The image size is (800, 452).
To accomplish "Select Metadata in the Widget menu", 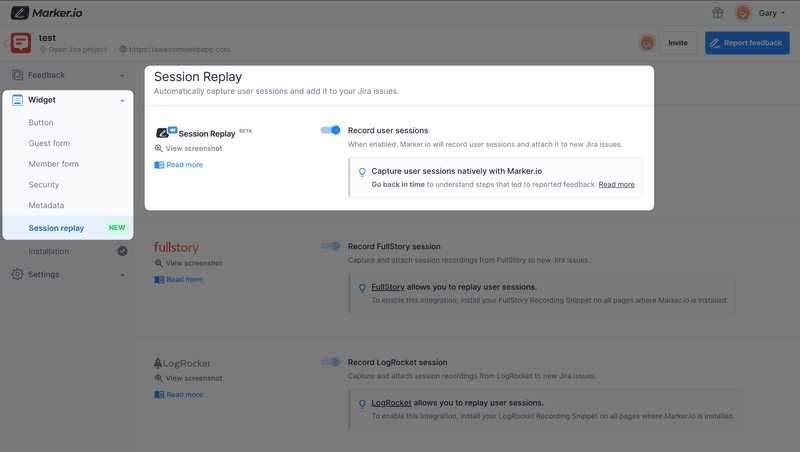I will click(x=46, y=205).
